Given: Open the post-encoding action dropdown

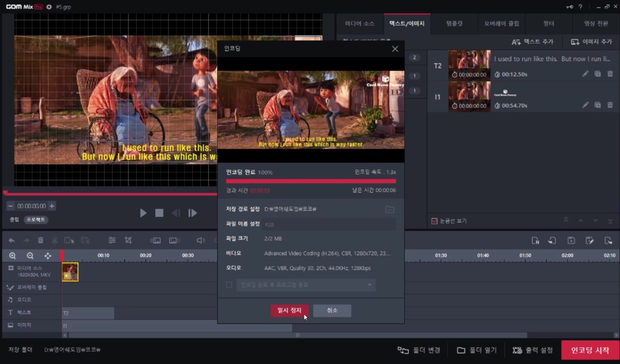Looking at the screenshot, I should click(x=306, y=285).
